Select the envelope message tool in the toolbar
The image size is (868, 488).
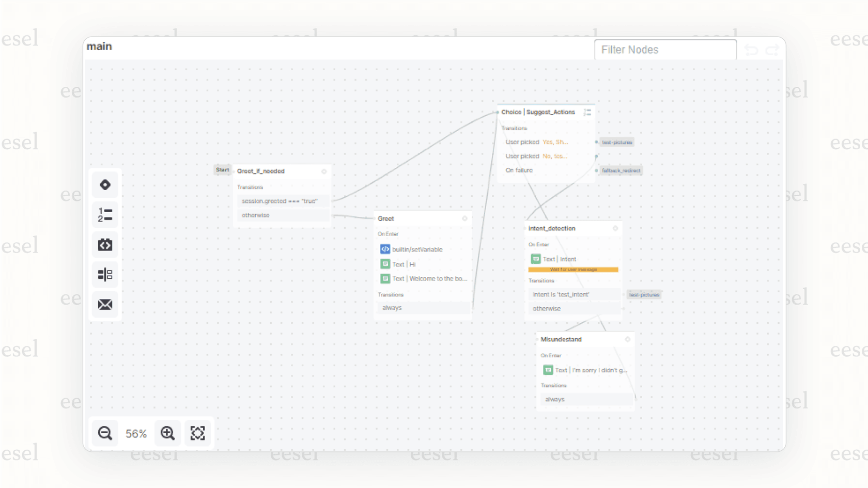pyautogui.click(x=105, y=304)
